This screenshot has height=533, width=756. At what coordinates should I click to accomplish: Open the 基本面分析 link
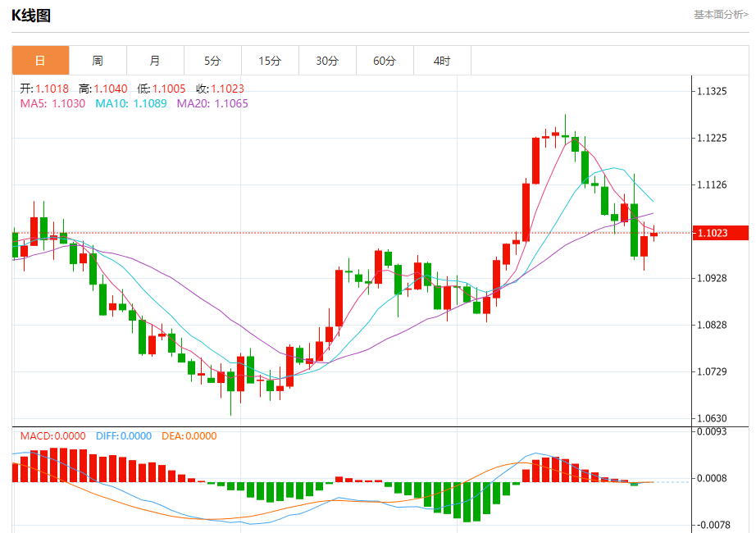coord(721,15)
